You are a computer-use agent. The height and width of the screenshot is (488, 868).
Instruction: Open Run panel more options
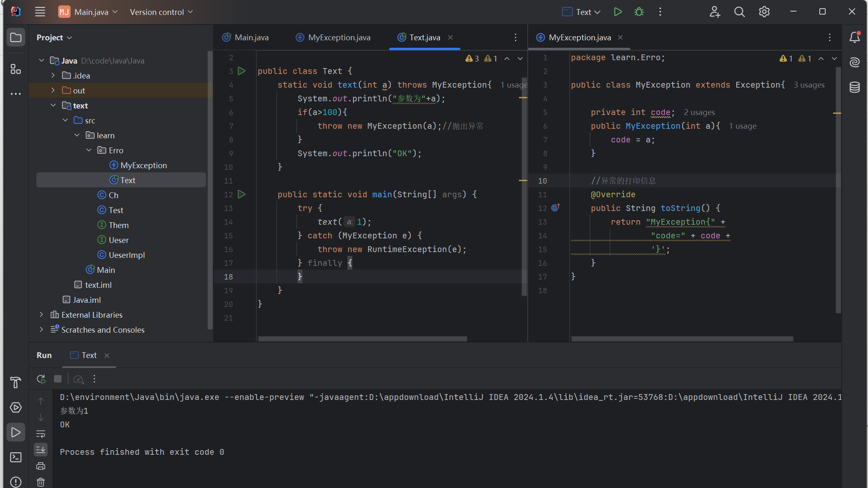coord(94,379)
